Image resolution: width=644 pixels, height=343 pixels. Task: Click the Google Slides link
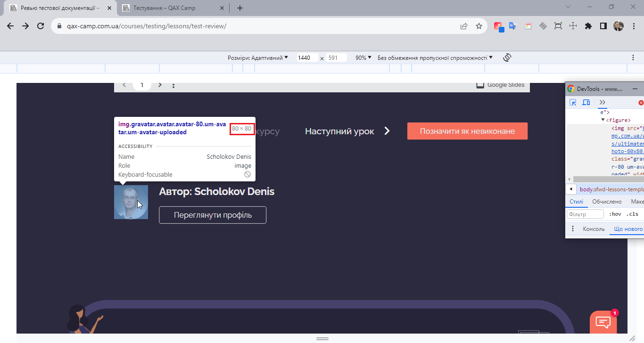click(501, 85)
